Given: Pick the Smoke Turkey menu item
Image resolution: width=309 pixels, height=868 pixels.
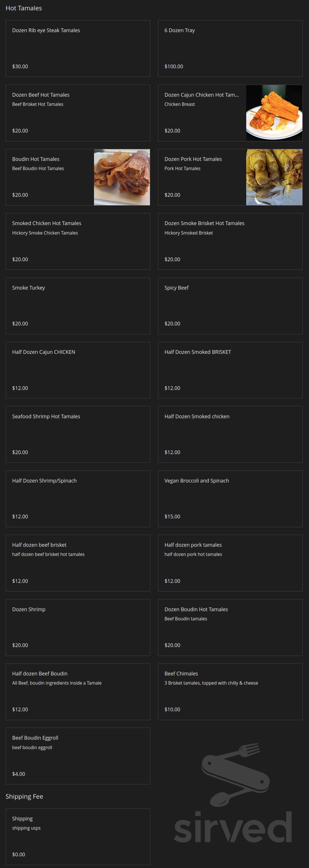Looking at the screenshot, I should 78,306.
